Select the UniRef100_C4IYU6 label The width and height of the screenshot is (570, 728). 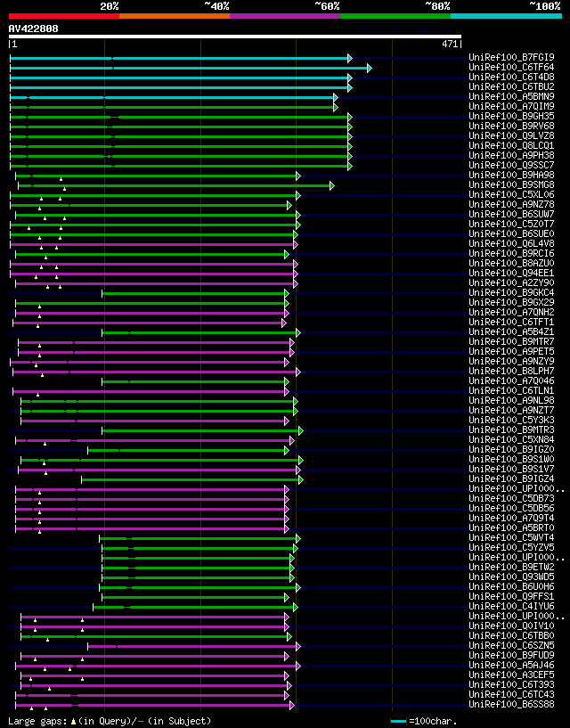click(x=511, y=606)
